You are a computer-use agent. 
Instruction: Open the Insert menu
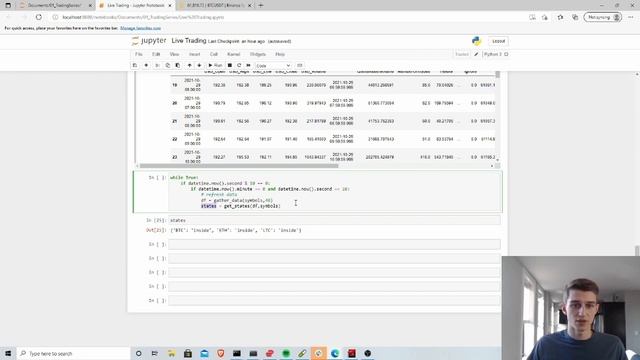[194, 54]
